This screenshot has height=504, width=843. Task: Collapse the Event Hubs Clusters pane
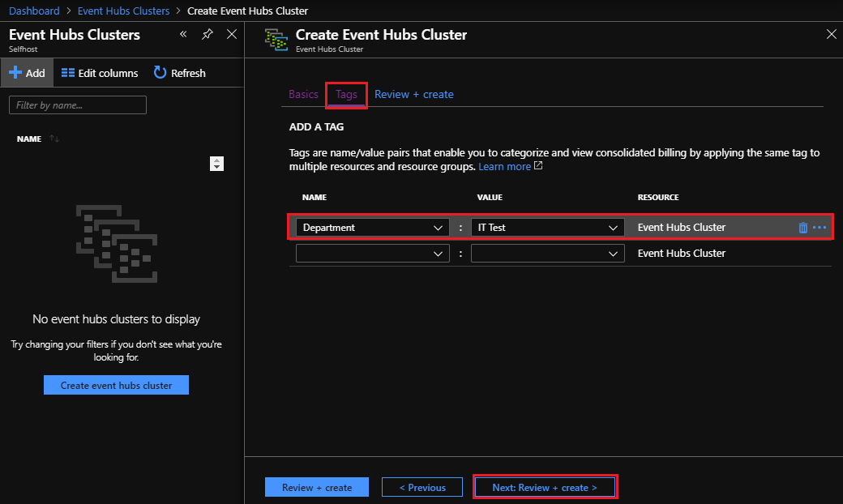point(183,34)
